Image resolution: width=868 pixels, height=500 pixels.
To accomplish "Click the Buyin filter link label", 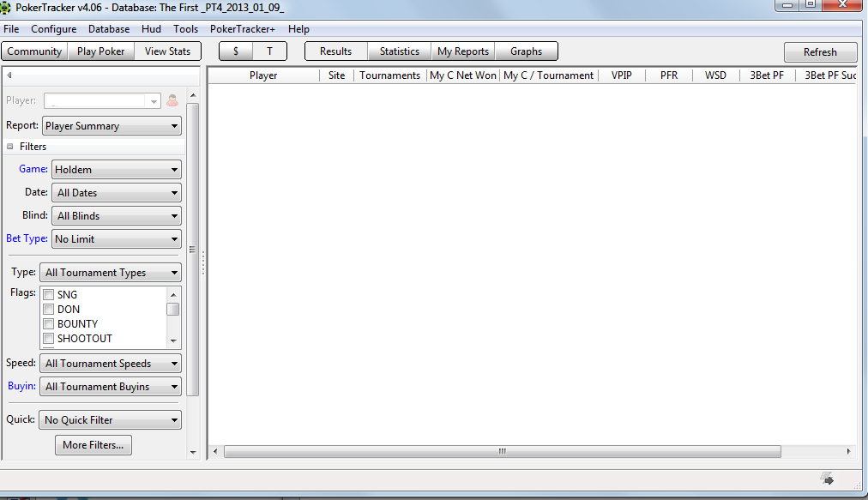I will click(21, 386).
